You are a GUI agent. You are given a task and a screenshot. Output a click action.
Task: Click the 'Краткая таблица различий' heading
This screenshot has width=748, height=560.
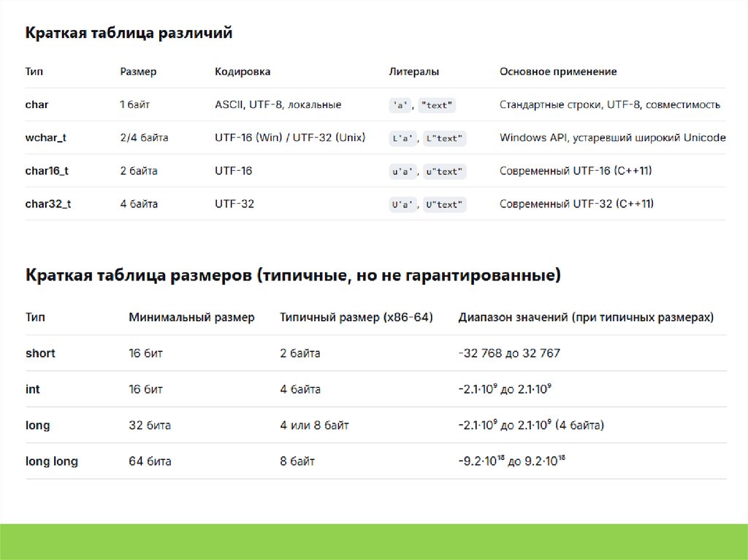point(129,33)
